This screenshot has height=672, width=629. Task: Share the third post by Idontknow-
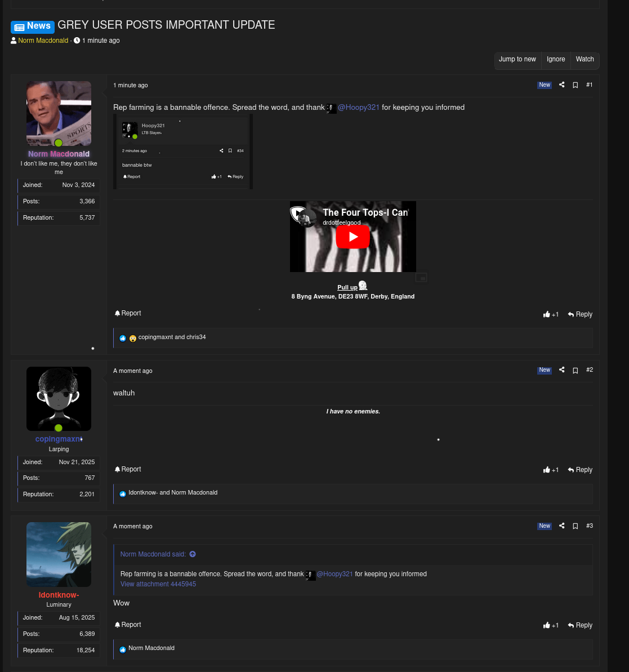tap(561, 526)
